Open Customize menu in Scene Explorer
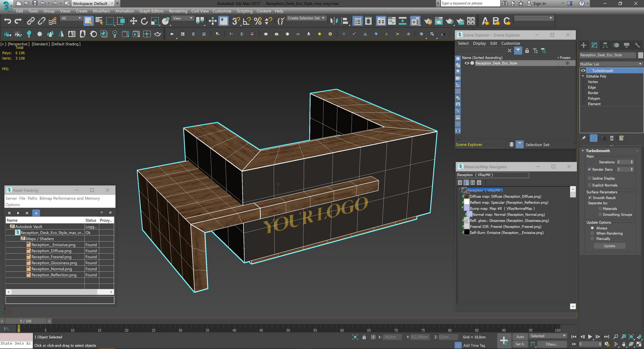This screenshot has height=349, width=644. 510,43
